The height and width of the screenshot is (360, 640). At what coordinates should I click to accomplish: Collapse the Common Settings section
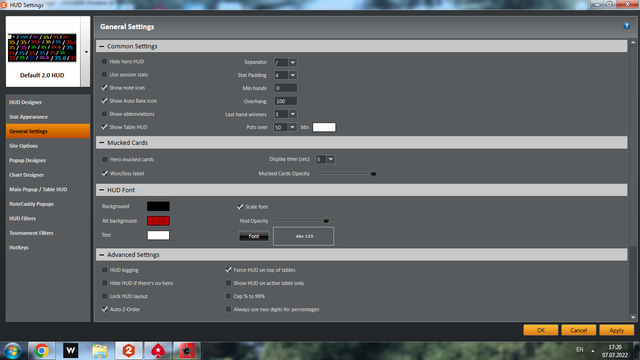102,47
